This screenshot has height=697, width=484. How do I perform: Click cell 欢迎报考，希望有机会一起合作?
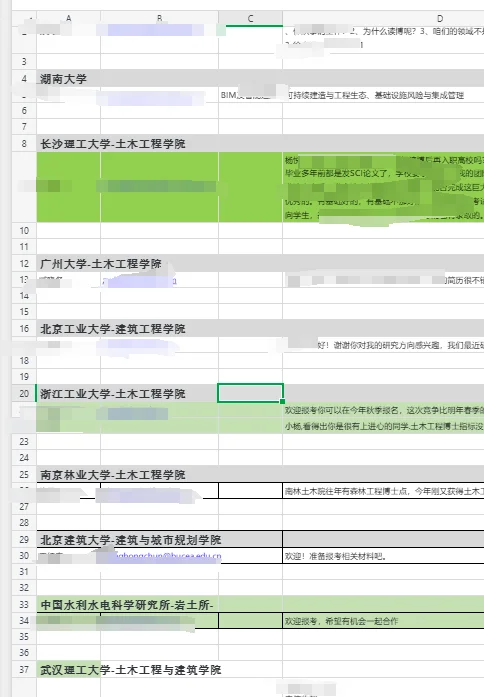coord(383,621)
